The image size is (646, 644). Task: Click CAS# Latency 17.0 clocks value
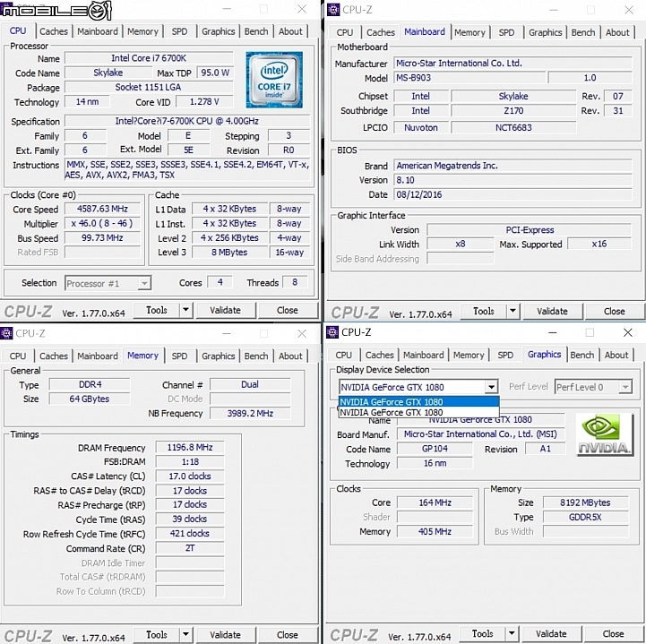pos(190,477)
